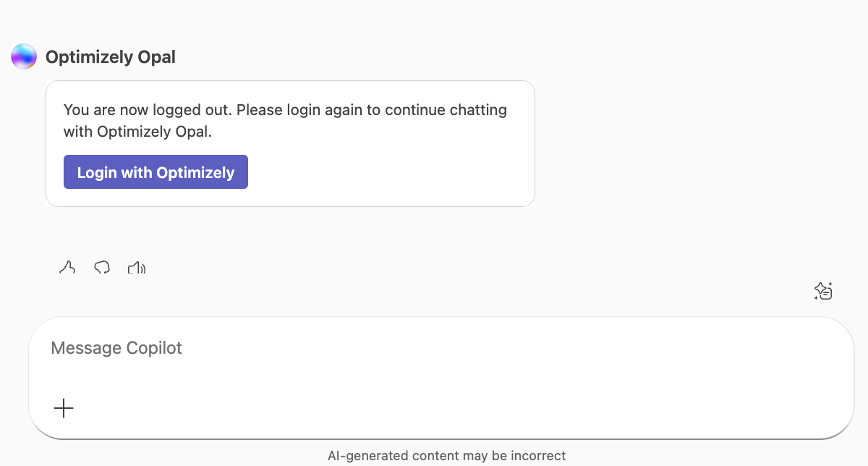This screenshot has height=466, width=868.
Task: Click the AI-generated content disclaimer text
Action: 447,455
